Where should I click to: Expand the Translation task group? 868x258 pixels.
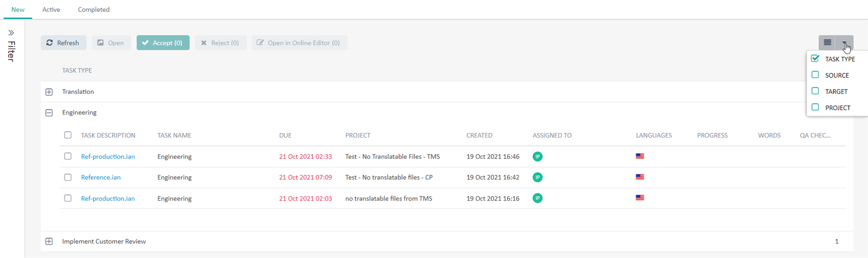[49, 92]
